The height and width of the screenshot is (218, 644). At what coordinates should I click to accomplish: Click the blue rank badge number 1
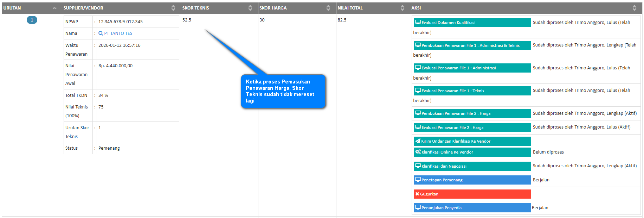[32, 20]
